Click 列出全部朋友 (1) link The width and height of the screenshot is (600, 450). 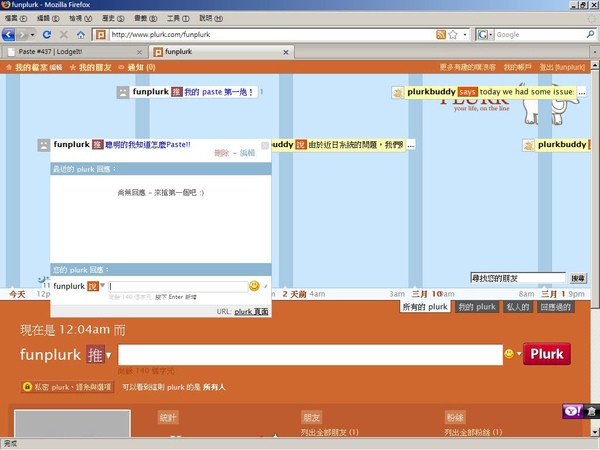tap(329, 432)
